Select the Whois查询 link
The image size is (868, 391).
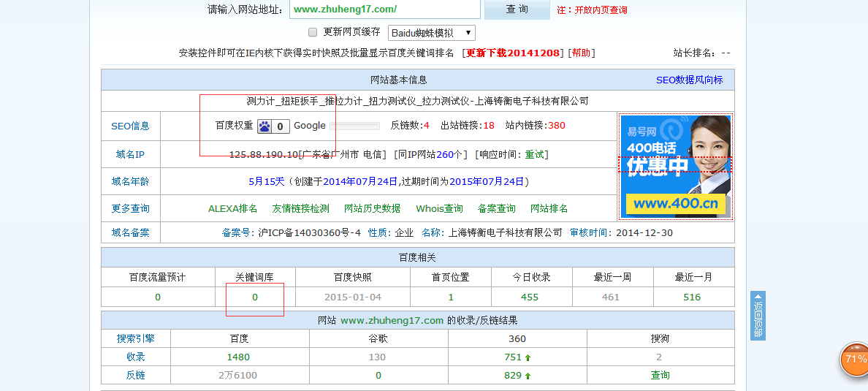pyautogui.click(x=439, y=208)
